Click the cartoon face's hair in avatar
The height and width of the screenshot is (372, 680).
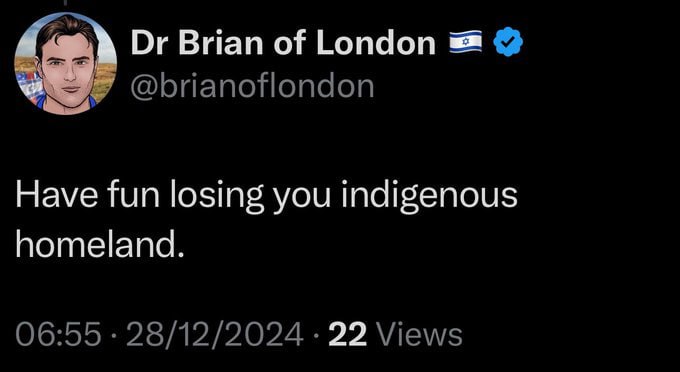pos(66,31)
